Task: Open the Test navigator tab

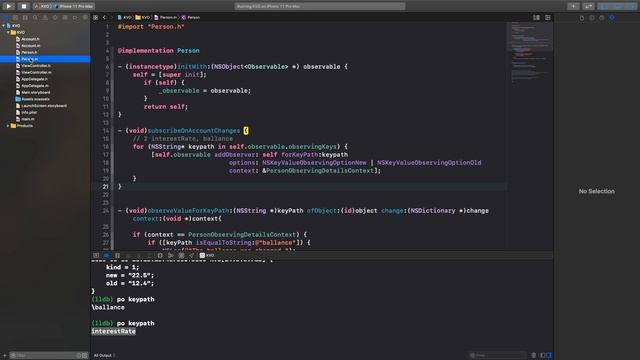Action: (55, 18)
